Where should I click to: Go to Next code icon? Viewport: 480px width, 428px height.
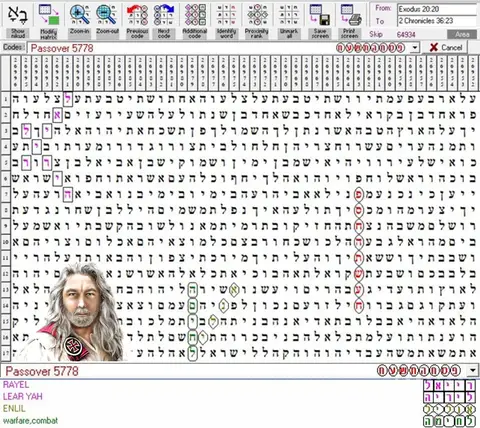point(164,14)
